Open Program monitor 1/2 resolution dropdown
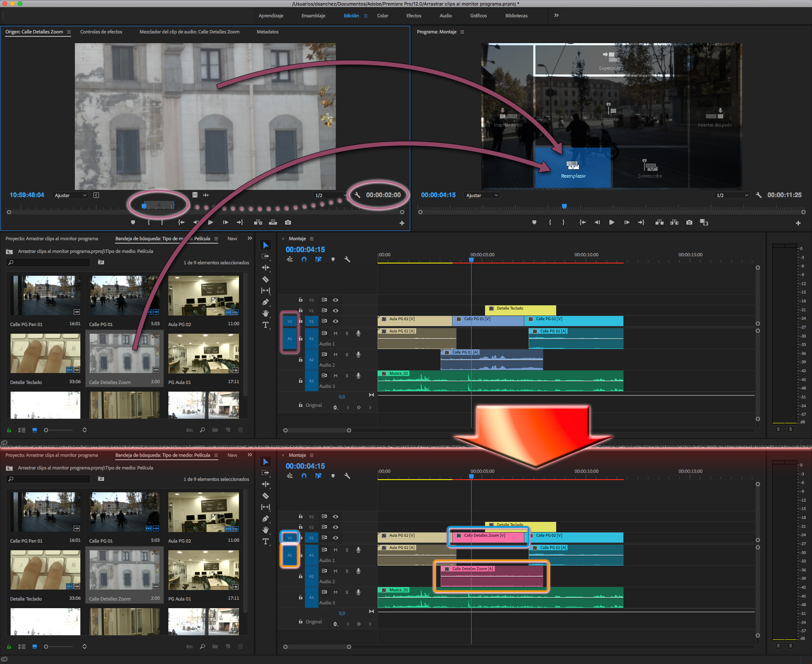The height and width of the screenshot is (664, 812). [732, 195]
